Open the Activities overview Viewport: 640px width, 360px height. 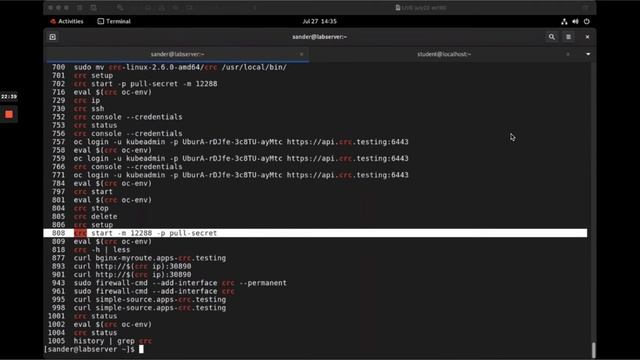pyautogui.click(x=67, y=22)
